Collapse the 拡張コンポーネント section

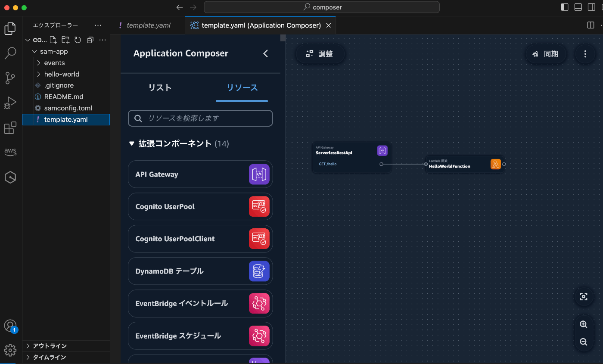[132, 143]
